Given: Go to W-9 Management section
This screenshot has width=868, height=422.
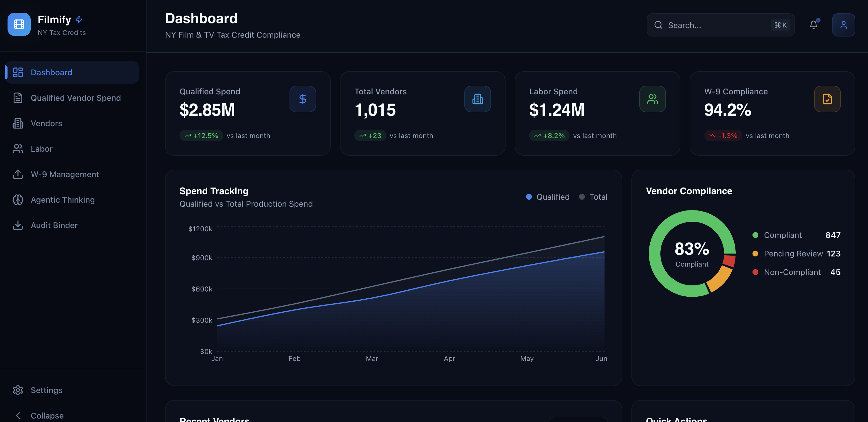Looking at the screenshot, I should [x=65, y=175].
